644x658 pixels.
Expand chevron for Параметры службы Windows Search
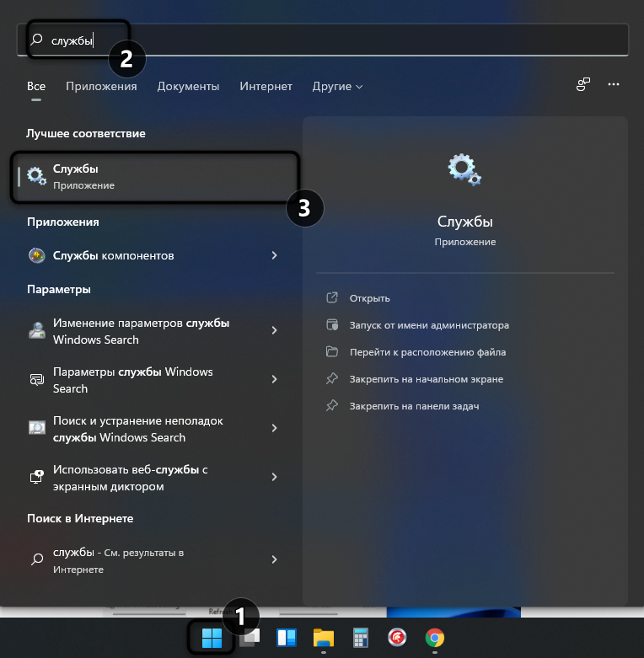click(x=274, y=379)
